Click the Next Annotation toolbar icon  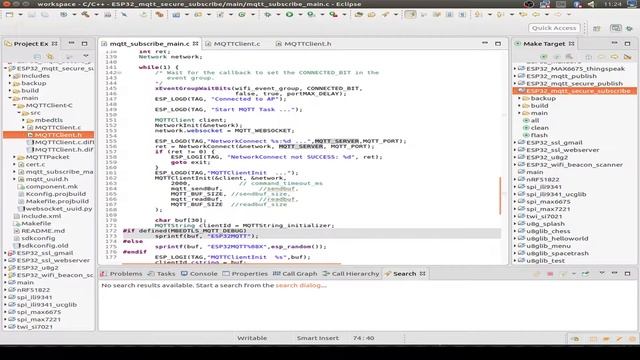coord(477,14)
